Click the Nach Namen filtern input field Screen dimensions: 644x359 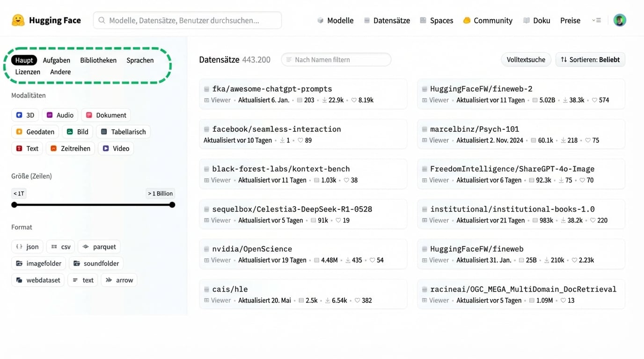coord(336,59)
